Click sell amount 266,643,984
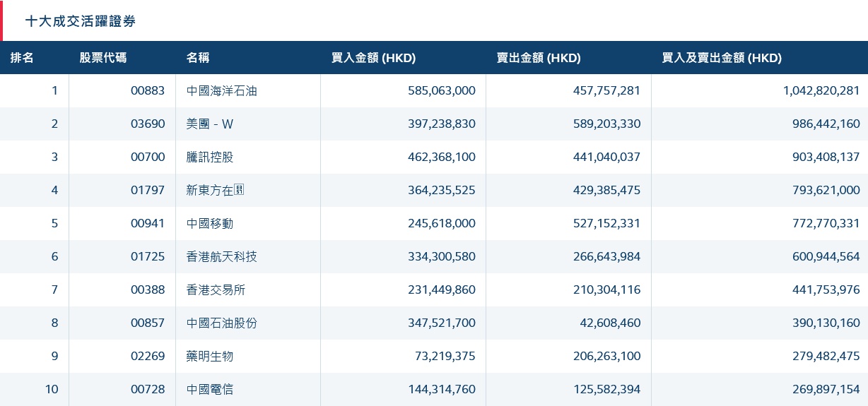The width and height of the screenshot is (868, 406). 606,256
